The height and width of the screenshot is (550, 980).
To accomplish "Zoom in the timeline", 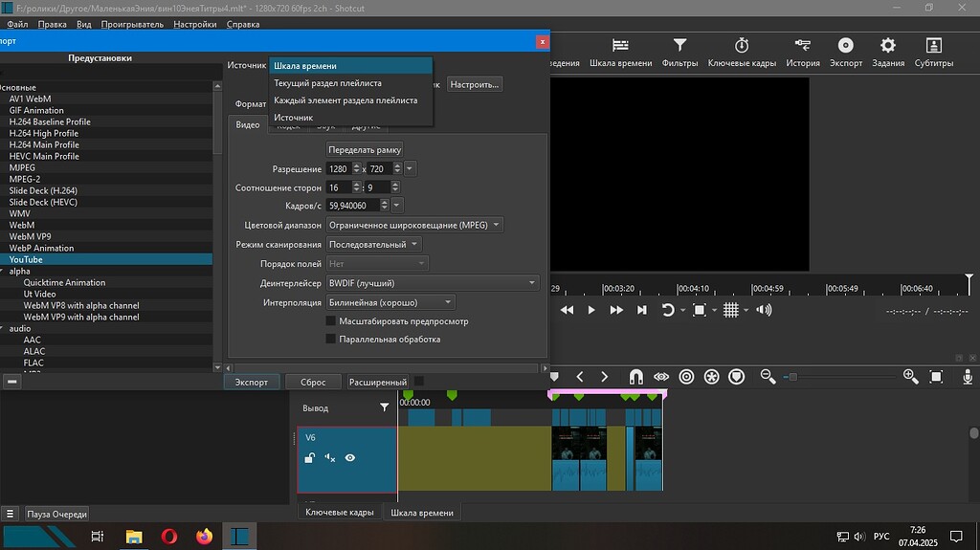I will click(x=911, y=377).
